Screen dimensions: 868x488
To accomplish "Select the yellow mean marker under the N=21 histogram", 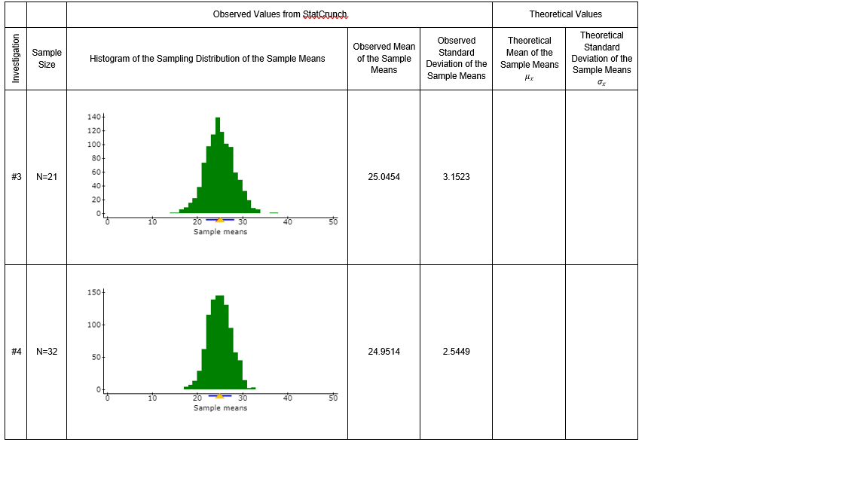I will [x=220, y=221].
